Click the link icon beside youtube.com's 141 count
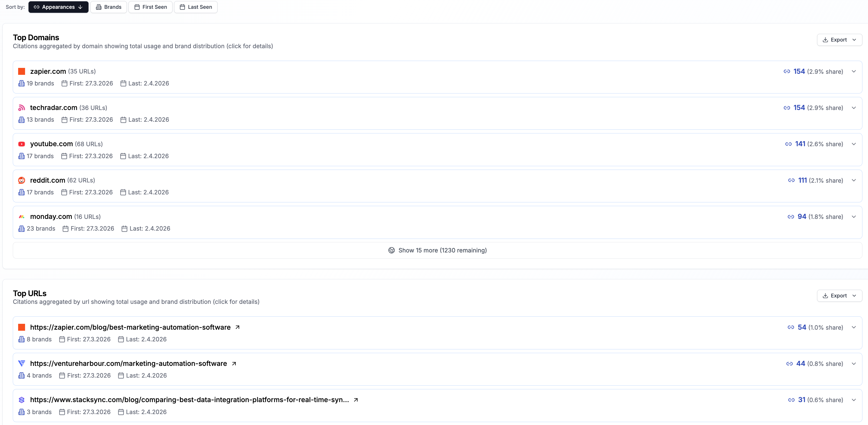 (x=789, y=144)
